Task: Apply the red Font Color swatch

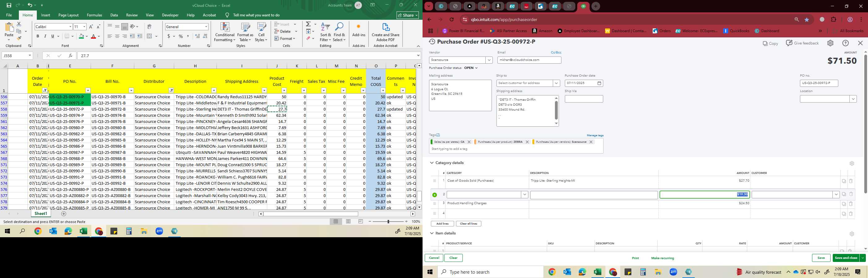Action: coord(93,36)
